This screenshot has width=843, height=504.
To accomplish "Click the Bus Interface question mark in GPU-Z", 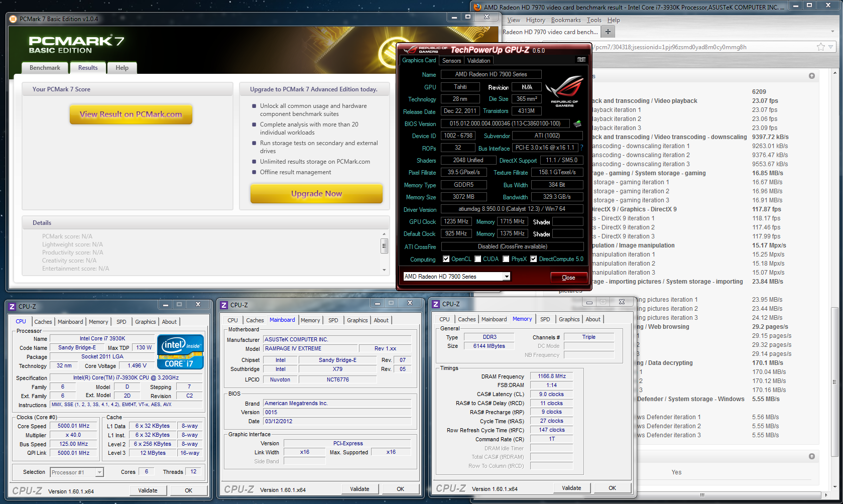I will (x=581, y=148).
